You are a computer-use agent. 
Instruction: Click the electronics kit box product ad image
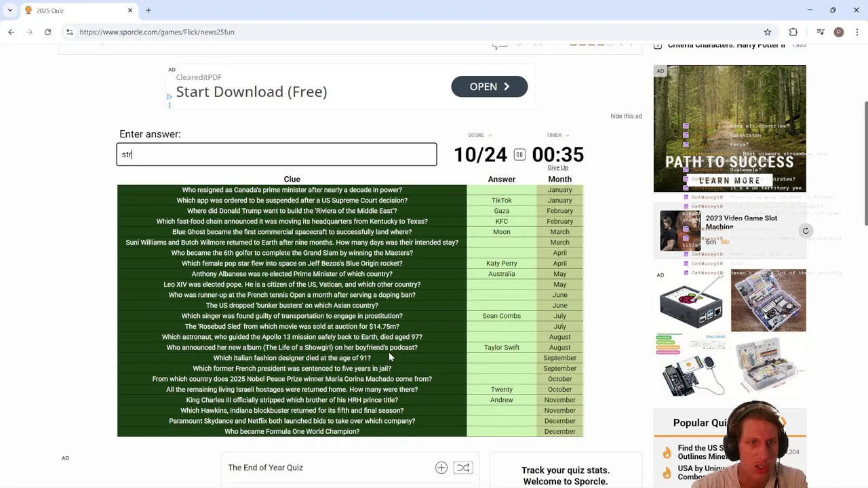(x=769, y=301)
